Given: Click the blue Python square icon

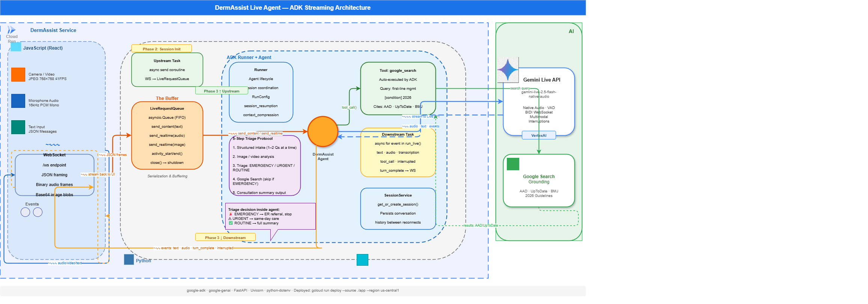Looking at the screenshot, I should click(x=129, y=260).
